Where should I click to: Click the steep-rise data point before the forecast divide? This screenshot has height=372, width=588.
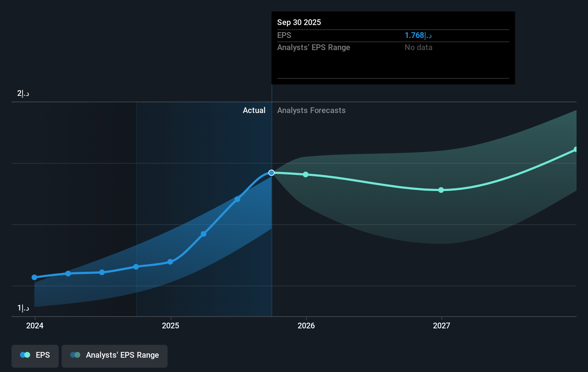point(237,199)
